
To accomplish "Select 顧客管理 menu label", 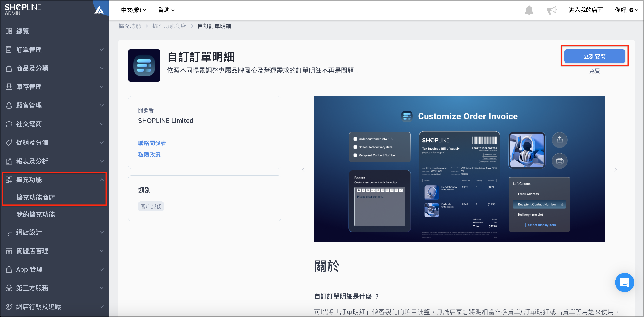I will (29, 105).
